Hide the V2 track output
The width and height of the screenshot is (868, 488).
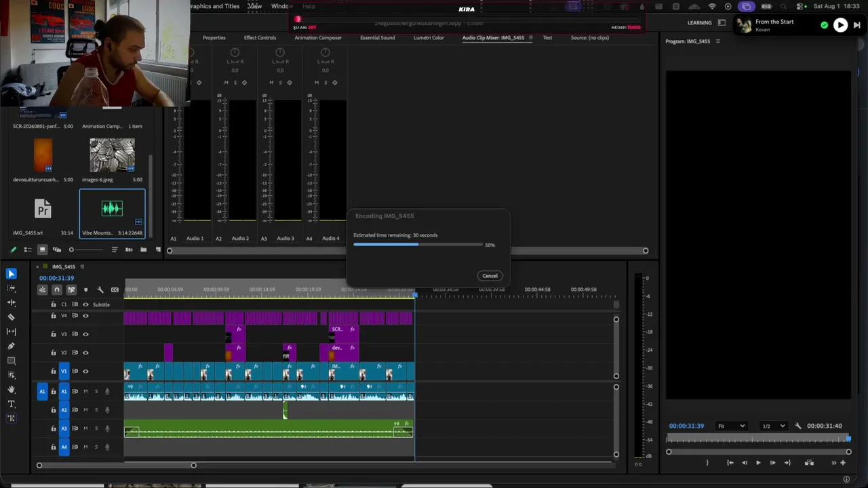coord(85,352)
